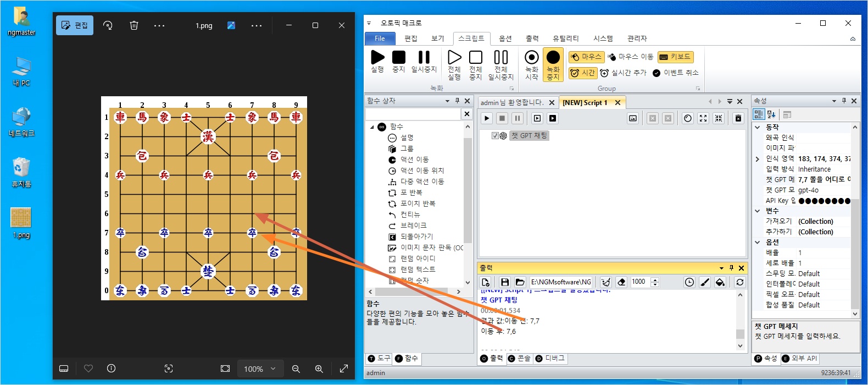Click the 실행 (Run) play icon in the ribbon
This screenshot has height=385, width=868.
pyautogui.click(x=377, y=57)
